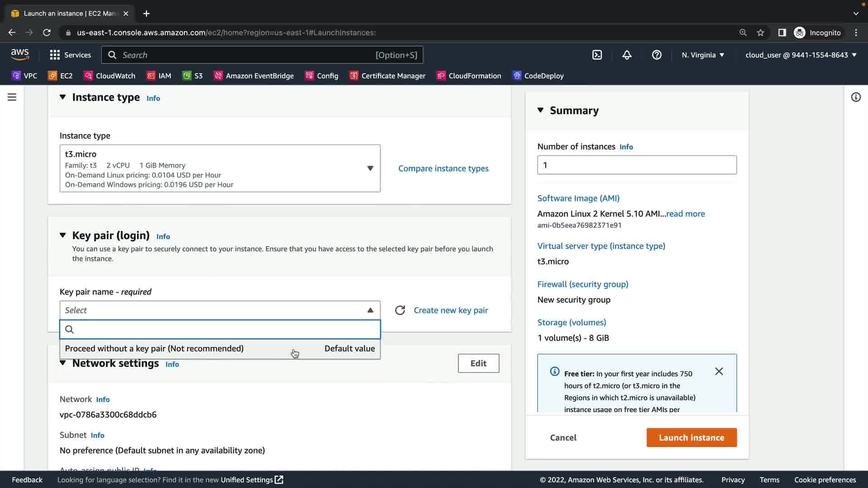Image resolution: width=868 pixels, height=488 pixels.
Task: Open the info panel icon at right
Action: [x=856, y=97]
